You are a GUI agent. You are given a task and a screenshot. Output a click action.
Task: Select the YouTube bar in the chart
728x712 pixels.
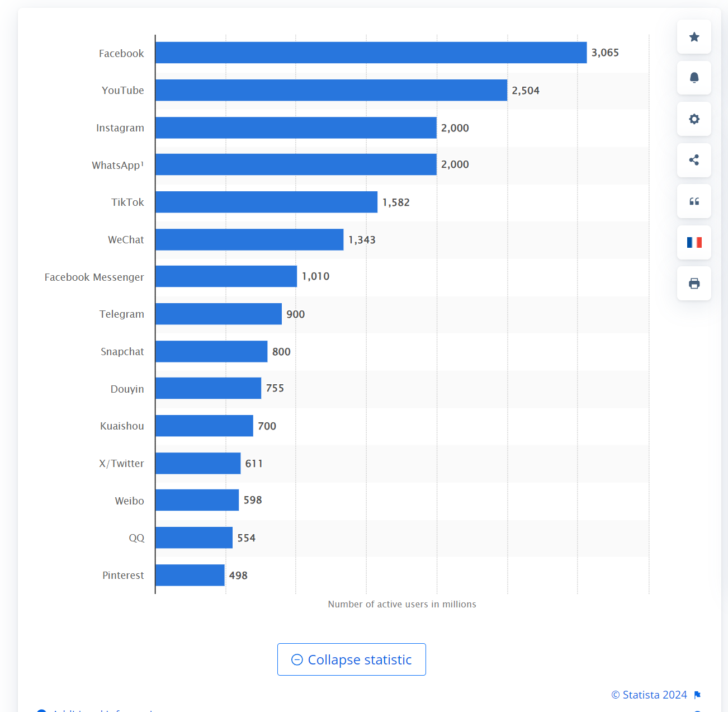click(332, 90)
